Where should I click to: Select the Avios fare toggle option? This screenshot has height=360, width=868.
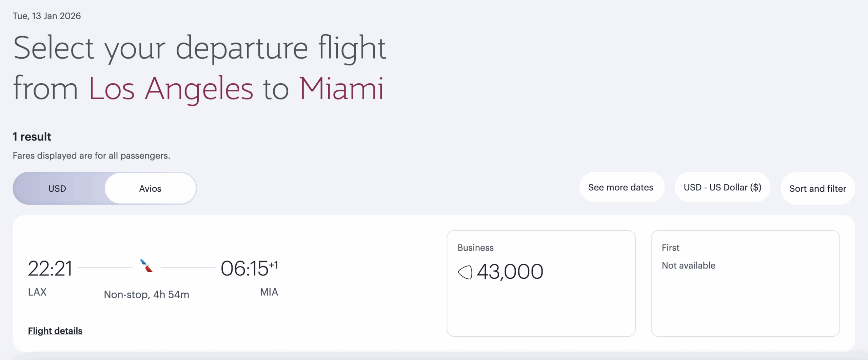[x=150, y=189]
